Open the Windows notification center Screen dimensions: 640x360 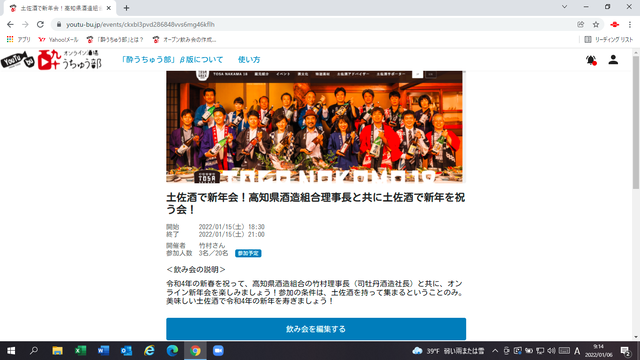pyautogui.click(x=626, y=351)
